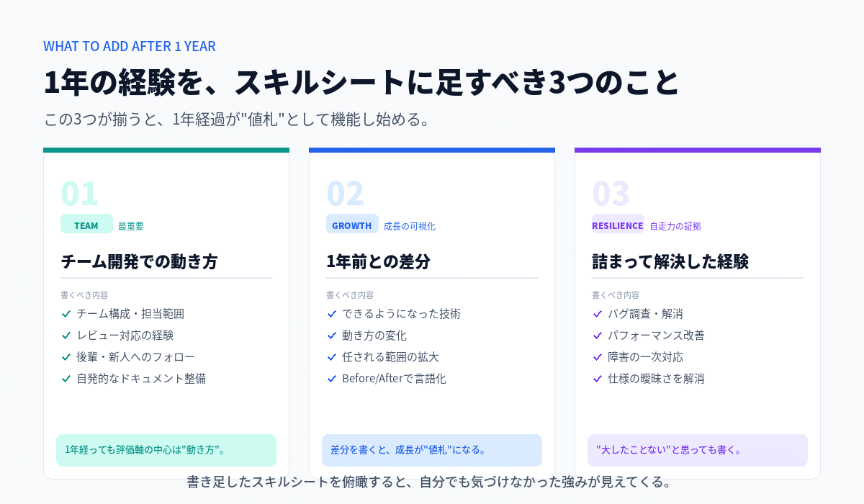Click the blue checkmark beside できるようになった技術
864x504 pixels.
tap(332, 314)
